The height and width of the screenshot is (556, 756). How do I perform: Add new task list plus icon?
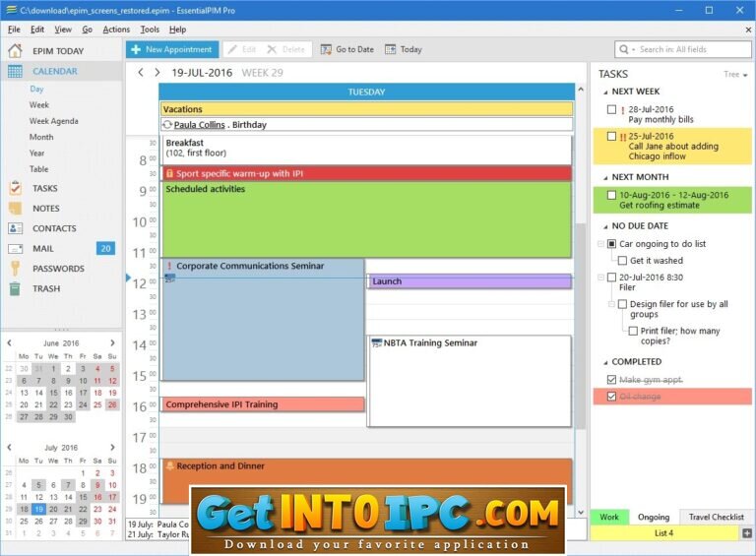747,532
